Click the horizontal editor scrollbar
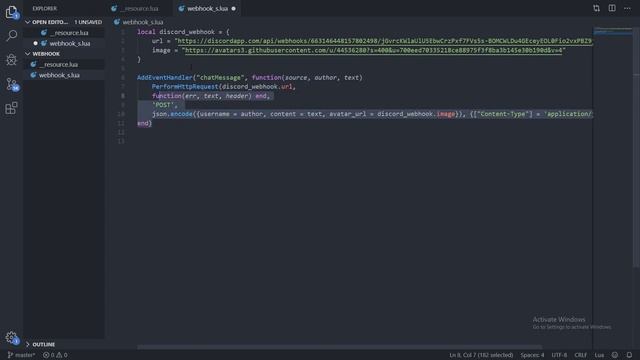The width and height of the screenshot is (640, 360). (x=340, y=347)
